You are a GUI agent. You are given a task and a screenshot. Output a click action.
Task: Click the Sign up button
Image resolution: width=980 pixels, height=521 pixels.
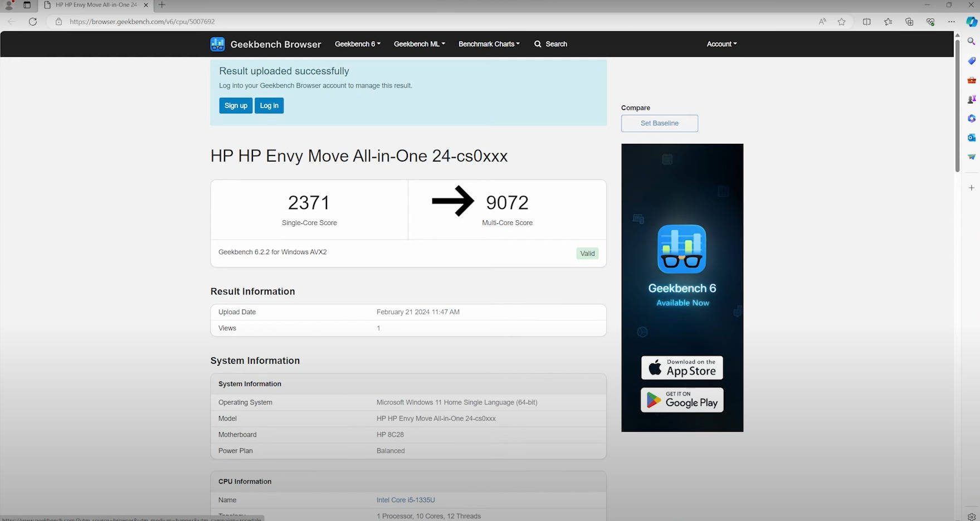coord(236,106)
